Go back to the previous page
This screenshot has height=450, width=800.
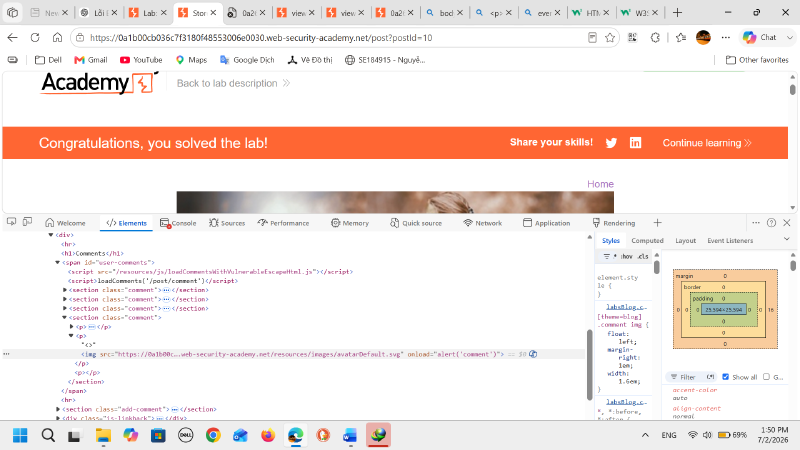pos(13,37)
